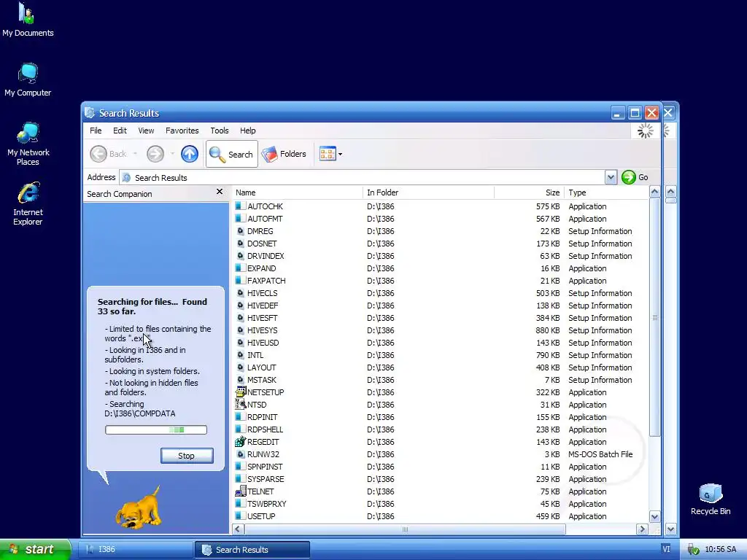This screenshot has width=747, height=560.
Task: Select the HIVECLS file icon
Action: coord(240,293)
